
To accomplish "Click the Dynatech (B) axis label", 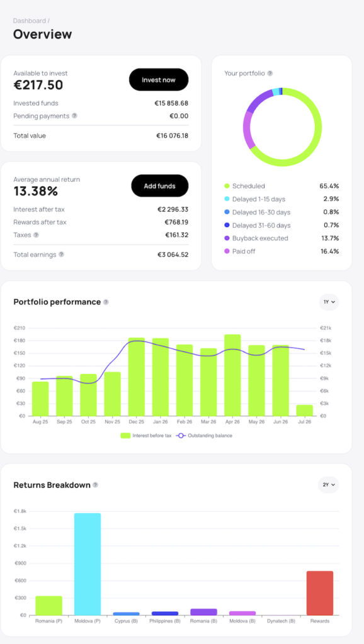I will click(x=281, y=621).
